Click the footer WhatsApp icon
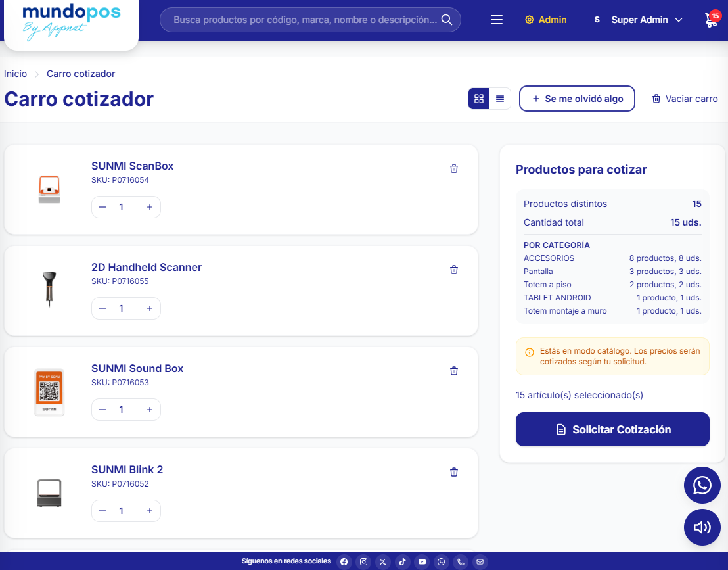This screenshot has height=570, width=728. (441, 561)
